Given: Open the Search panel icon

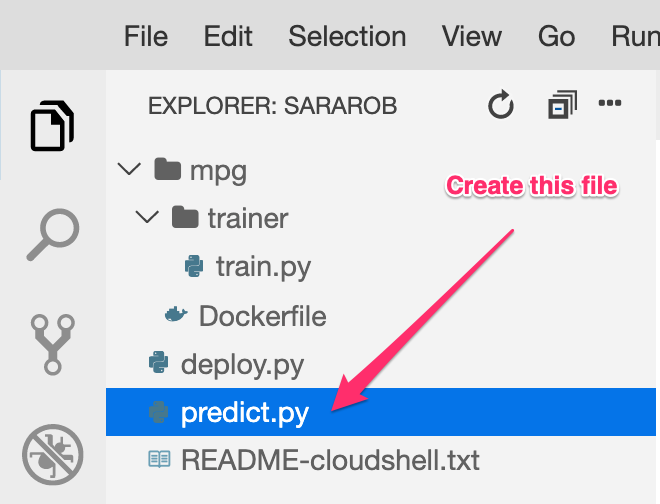Looking at the screenshot, I should tap(52, 235).
